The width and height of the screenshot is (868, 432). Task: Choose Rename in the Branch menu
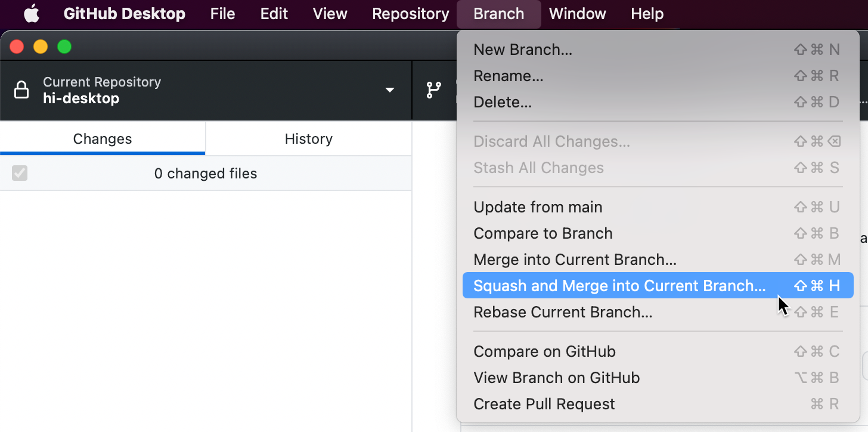pos(508,76)
